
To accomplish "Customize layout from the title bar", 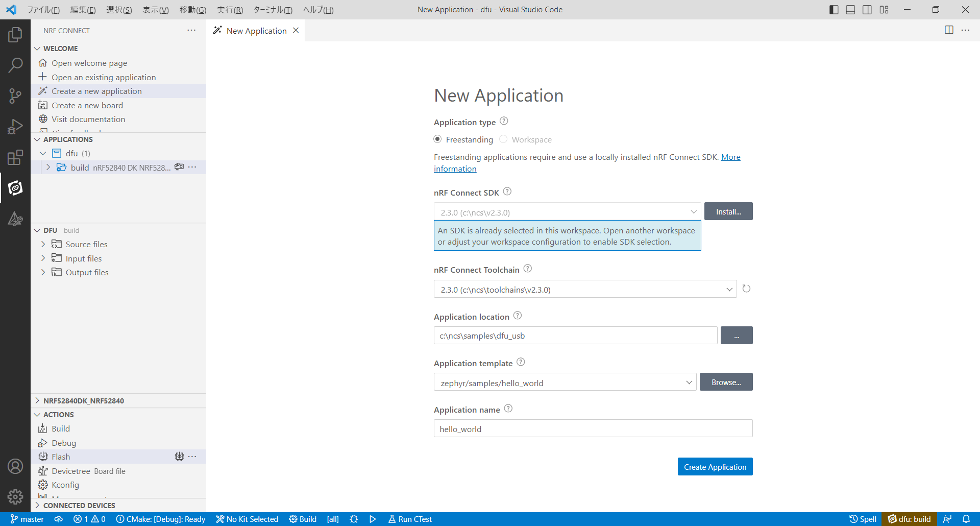I will [884, 10].
